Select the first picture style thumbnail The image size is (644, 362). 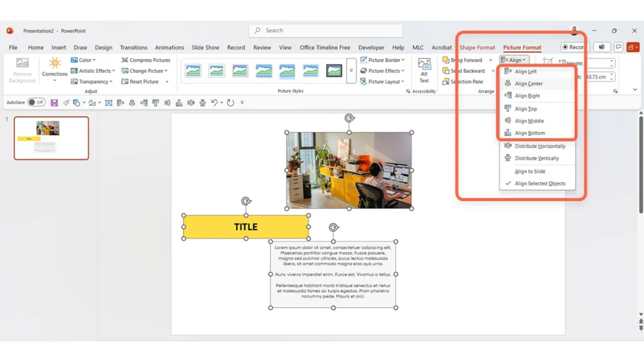(193, 70)
